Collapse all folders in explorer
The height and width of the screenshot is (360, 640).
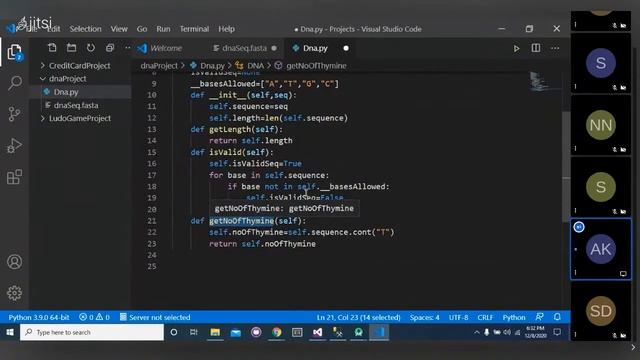[x=110, y=48]
